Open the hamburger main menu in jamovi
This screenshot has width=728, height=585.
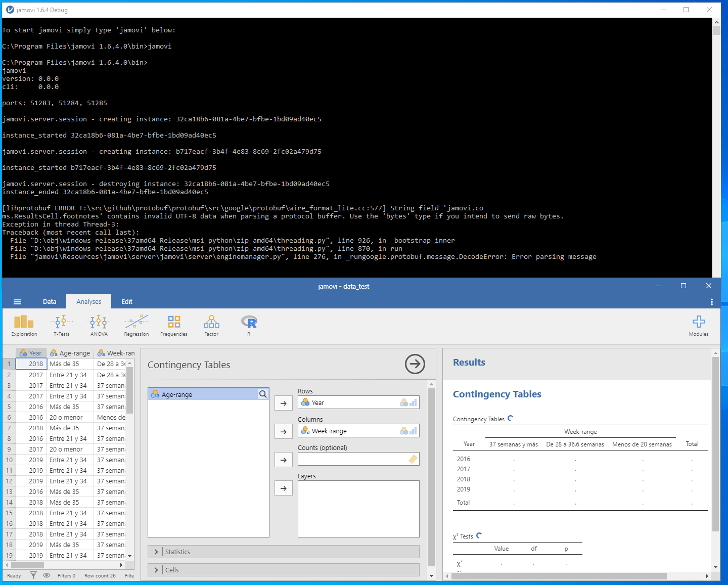[17, 302]
